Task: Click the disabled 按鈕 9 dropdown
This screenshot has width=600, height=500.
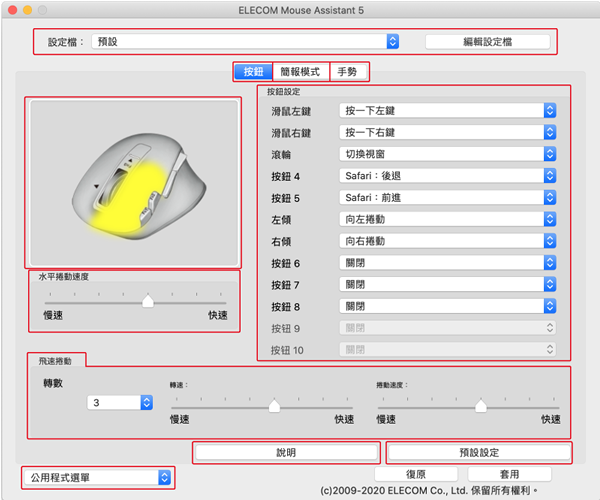Action: pos(447,328)
